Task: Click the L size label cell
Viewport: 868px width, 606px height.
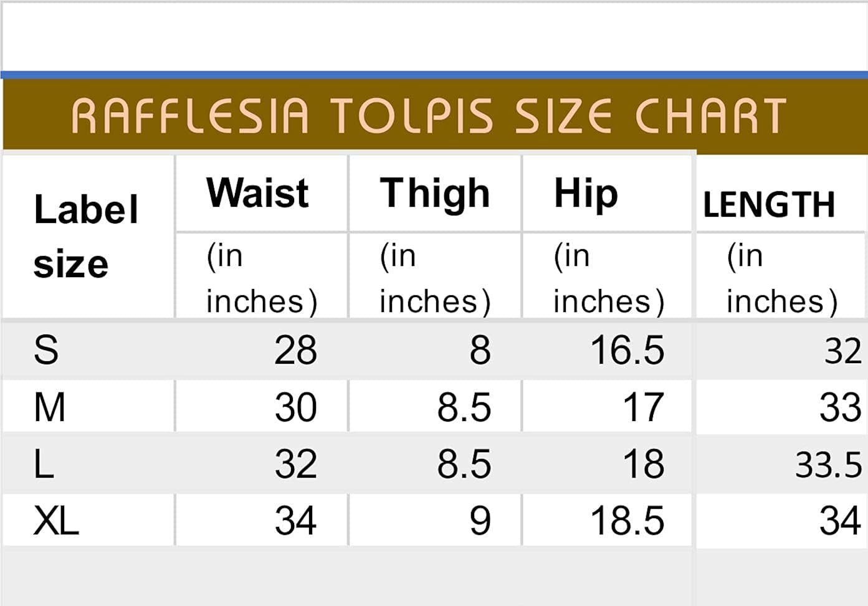Action: pyautogui.click(x=44, y=465)
